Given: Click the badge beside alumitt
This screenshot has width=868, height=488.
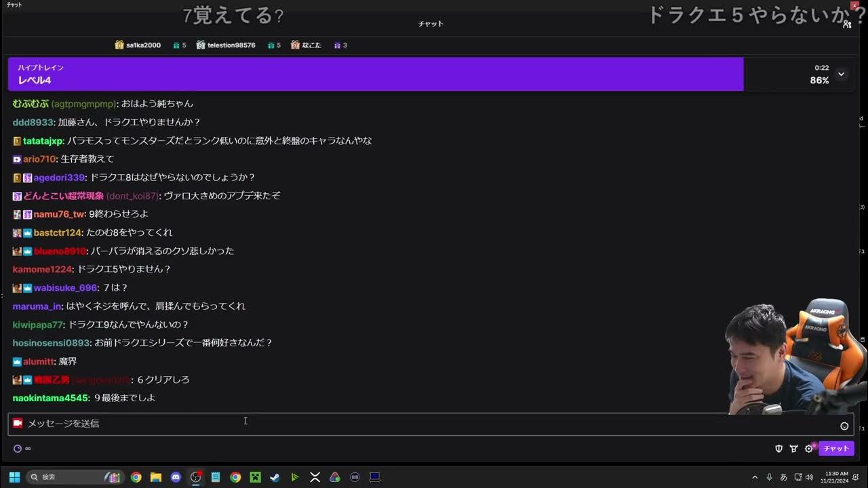Looking at the screenshot, I should pos(17,362).
